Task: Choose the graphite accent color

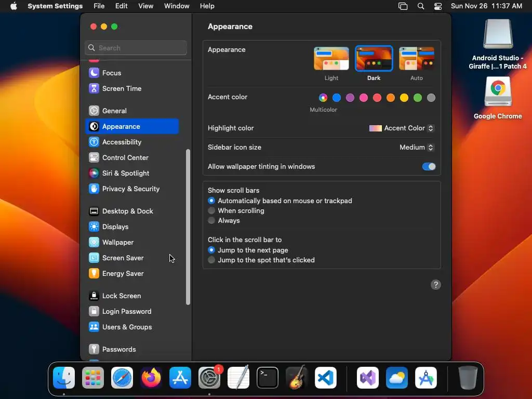Action: click(431, 98)
